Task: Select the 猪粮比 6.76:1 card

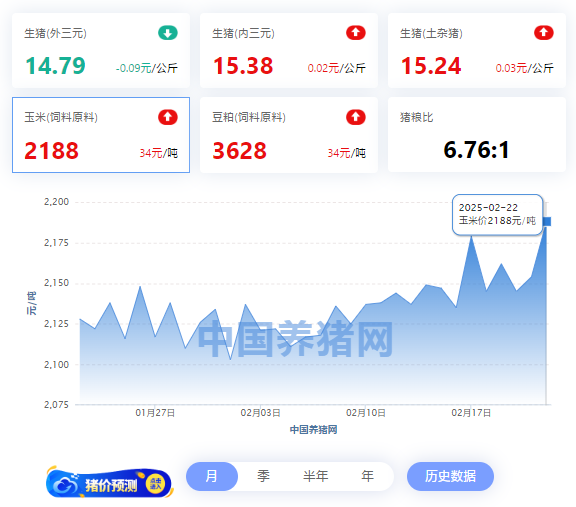Action: click(x=477, y=135)
